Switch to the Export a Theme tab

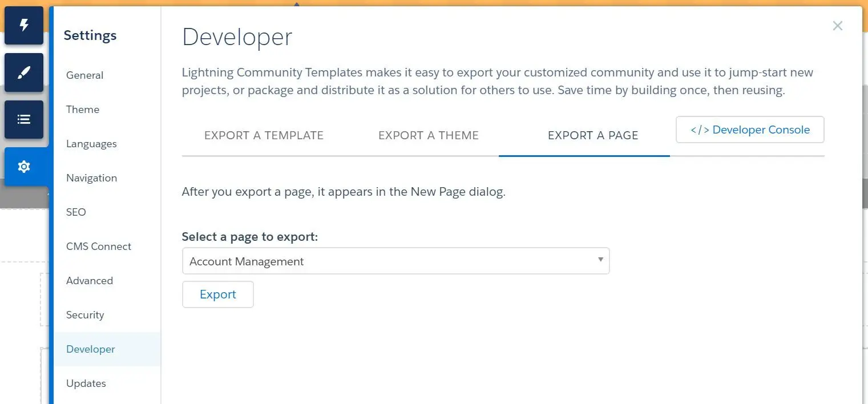tap(429, 136)
